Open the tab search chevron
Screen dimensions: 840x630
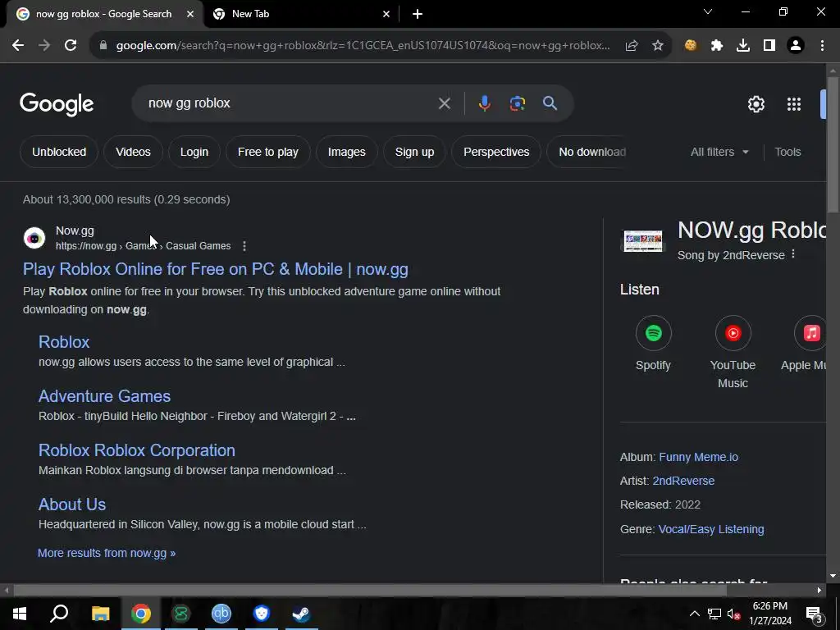tap(708, 11)
